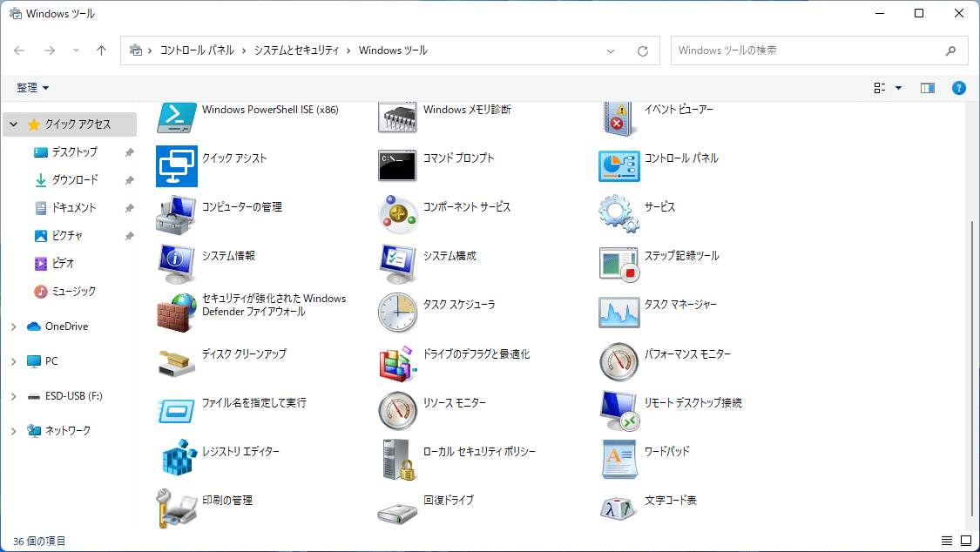980x552 pixels.
Task: Go up one folder level
Action: pyautogui.click(x=101, y=50)
